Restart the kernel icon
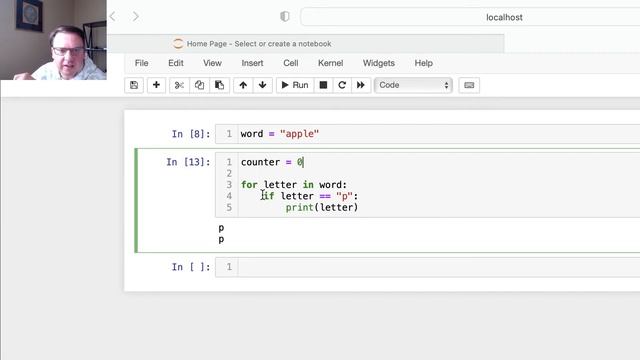The image size is (640, 360). (342, 85)
